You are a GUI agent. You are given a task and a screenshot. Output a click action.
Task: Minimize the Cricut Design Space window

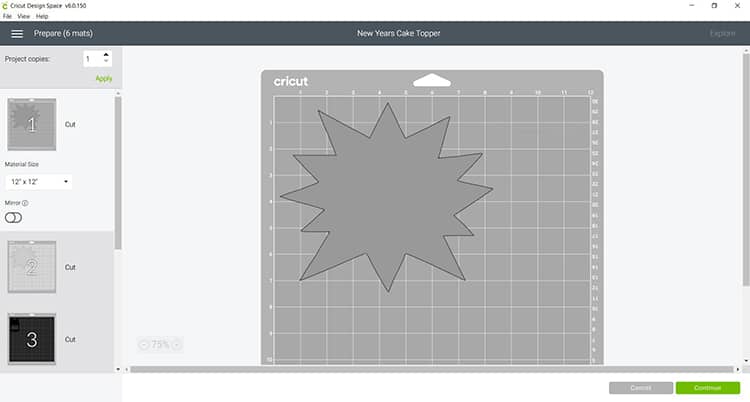692,6
